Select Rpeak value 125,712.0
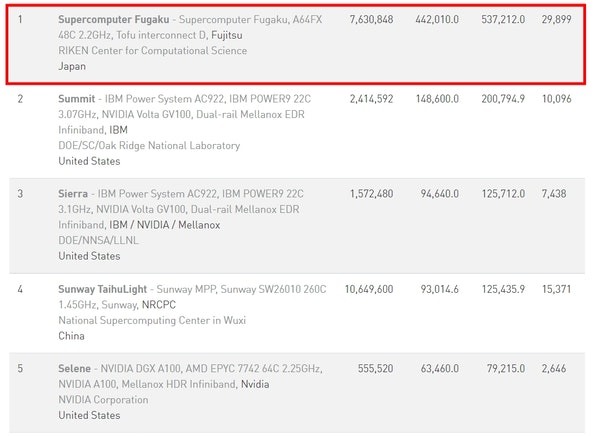600x436 pixels. pos(503,194)
